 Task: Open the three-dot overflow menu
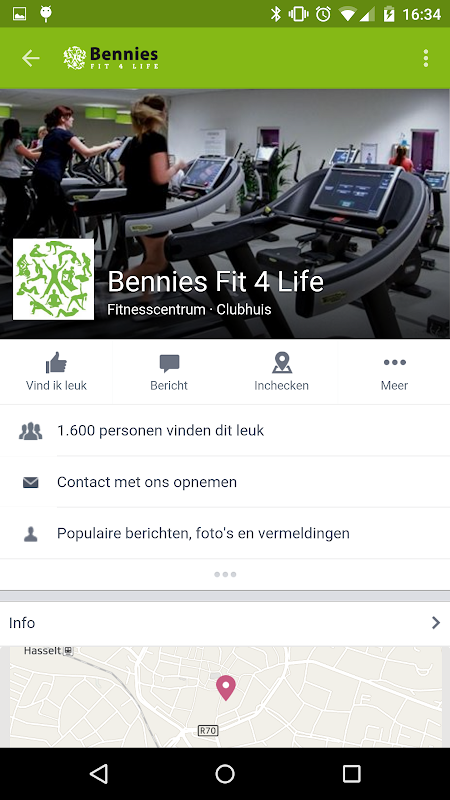coord(426,59)
